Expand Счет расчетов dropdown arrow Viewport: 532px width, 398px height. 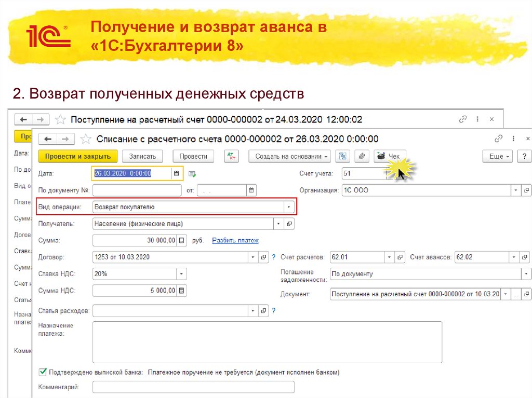pyautogui.click(x=390, y=257)
